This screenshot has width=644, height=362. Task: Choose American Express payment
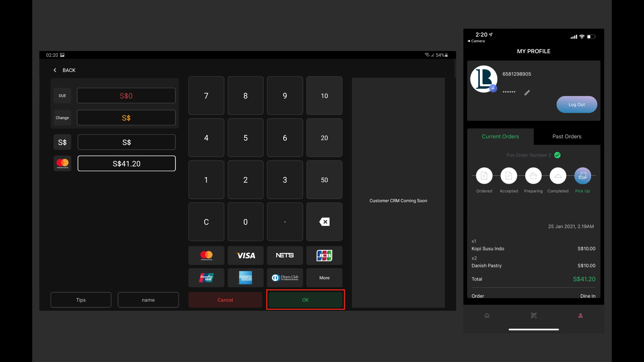tap(246, 278)
